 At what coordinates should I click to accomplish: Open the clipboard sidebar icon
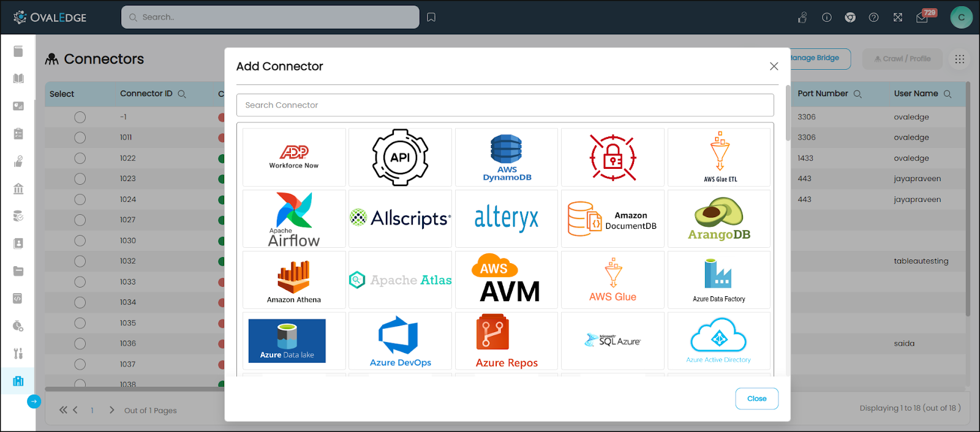18,133
